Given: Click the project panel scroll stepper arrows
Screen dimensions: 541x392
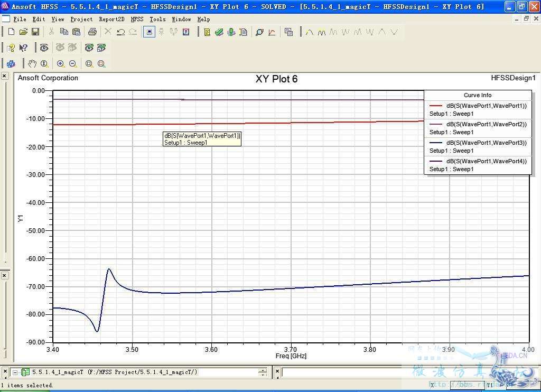Looking at the screenshot, I should tap(263, 372).
